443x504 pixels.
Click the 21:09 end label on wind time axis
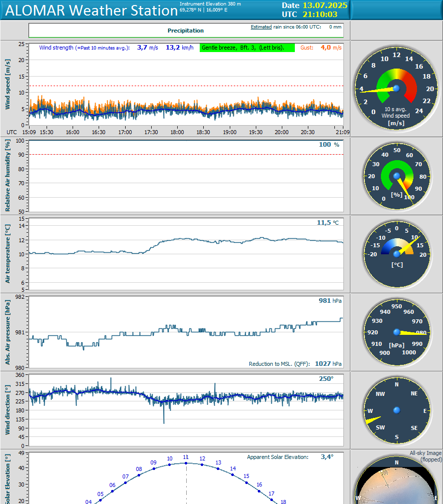(x=343, y=132)
